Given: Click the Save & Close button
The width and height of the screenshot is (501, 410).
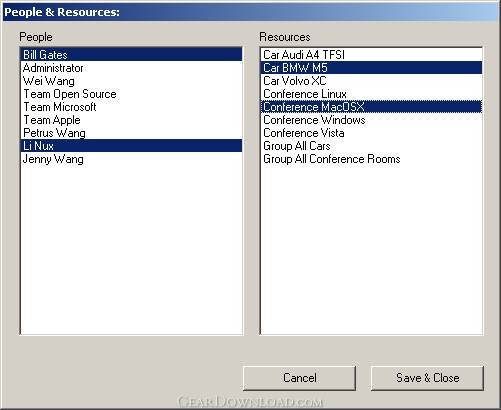Looking at the screenshot, I should (x=427, y=378).
